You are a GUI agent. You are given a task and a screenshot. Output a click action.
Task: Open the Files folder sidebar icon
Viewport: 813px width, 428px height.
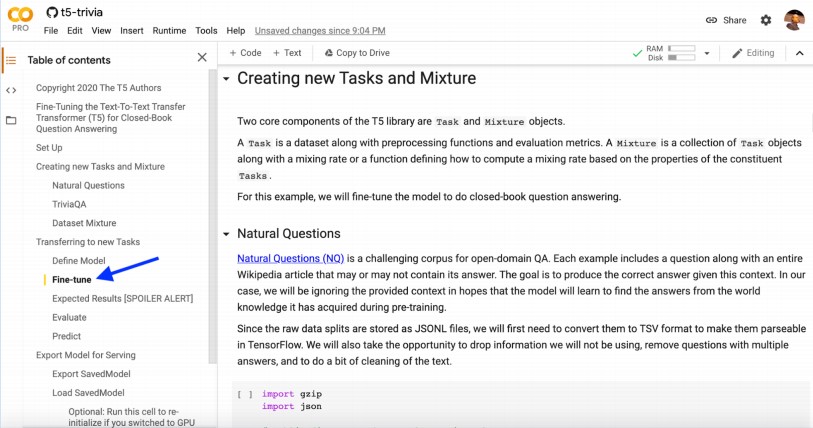tap(11, 120)
